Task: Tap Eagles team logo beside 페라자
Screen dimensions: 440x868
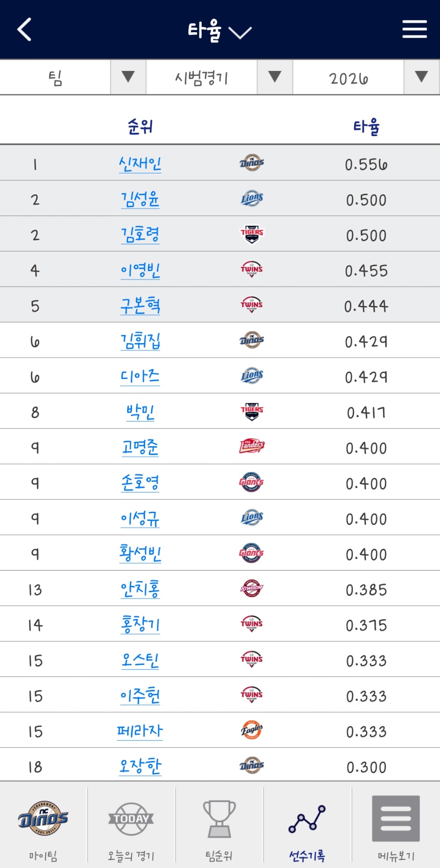Action: [252, 730]
